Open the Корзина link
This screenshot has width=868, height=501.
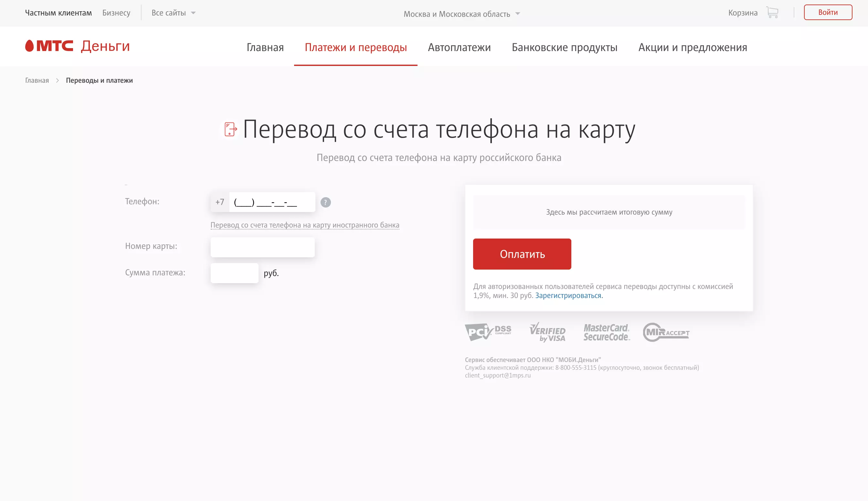(x=743, y=13)
